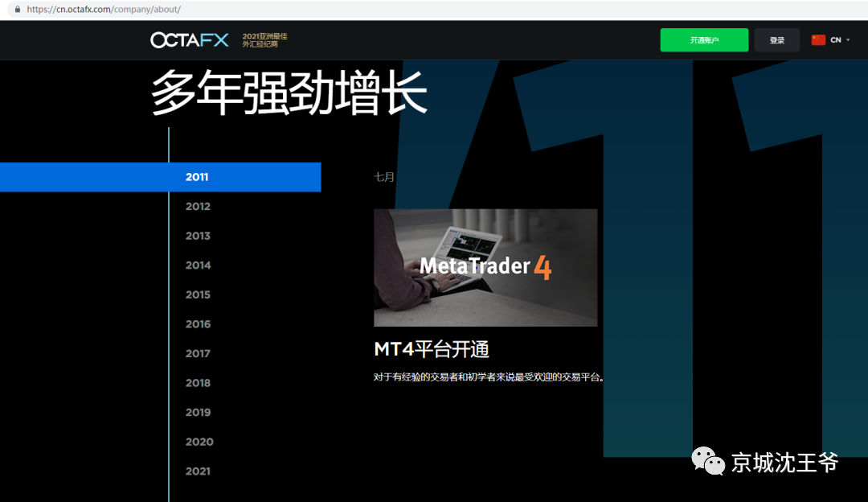Click the 七月 month label

tap(384, 177)
